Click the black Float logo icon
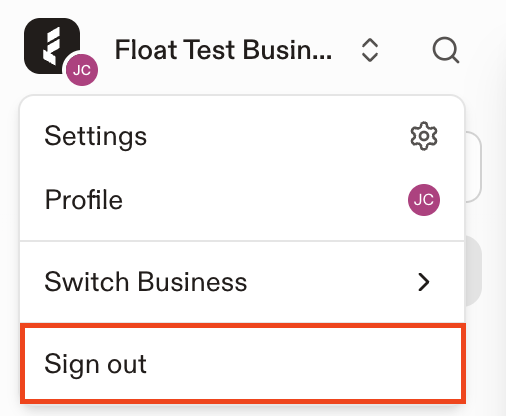The height and width of the screenshot is (416, 506). (52, 46)
